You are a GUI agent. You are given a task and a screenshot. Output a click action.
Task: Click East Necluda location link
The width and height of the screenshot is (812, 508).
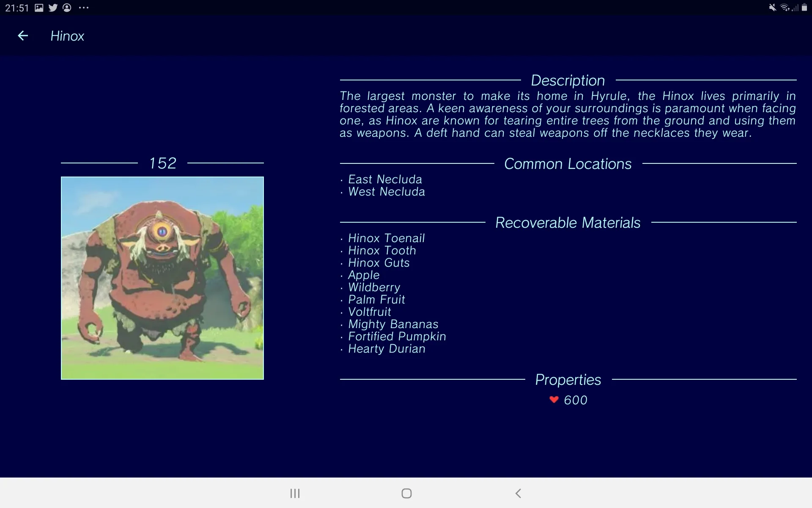(385, 179)
